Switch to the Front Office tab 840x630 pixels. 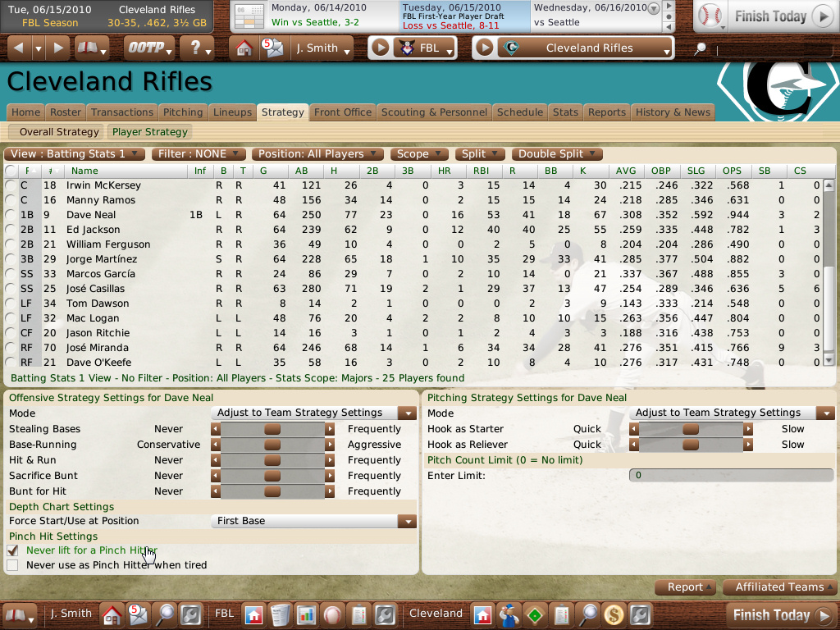tap(342, 112)
